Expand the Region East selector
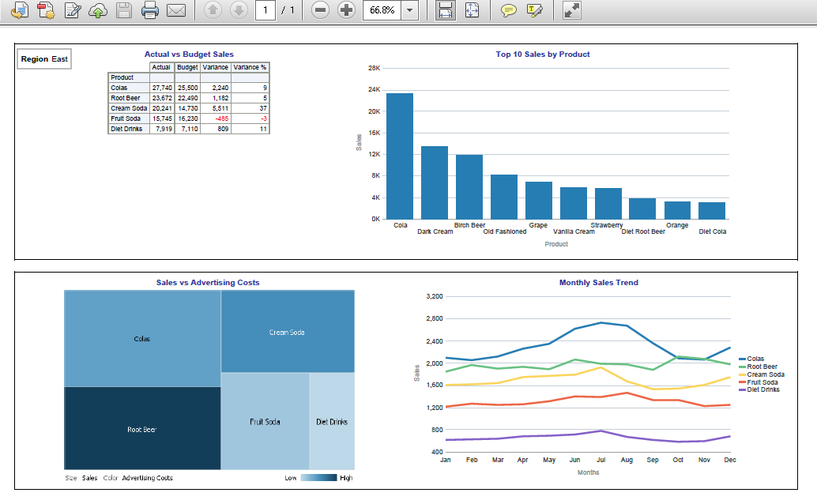 coord(43,58)
